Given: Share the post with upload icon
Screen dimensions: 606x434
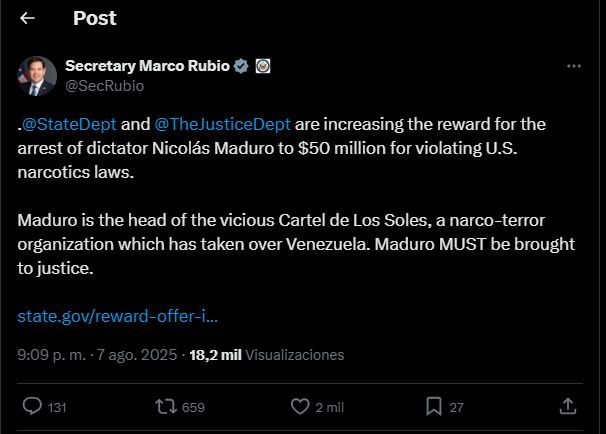Looking at the screenshot, I should tap(568, 407).
